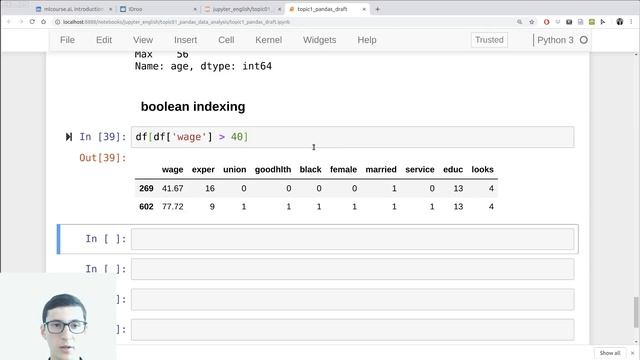Viewport: 640px width, 360px height.
Task: Open the Cell menu
Action: (226, 40)
